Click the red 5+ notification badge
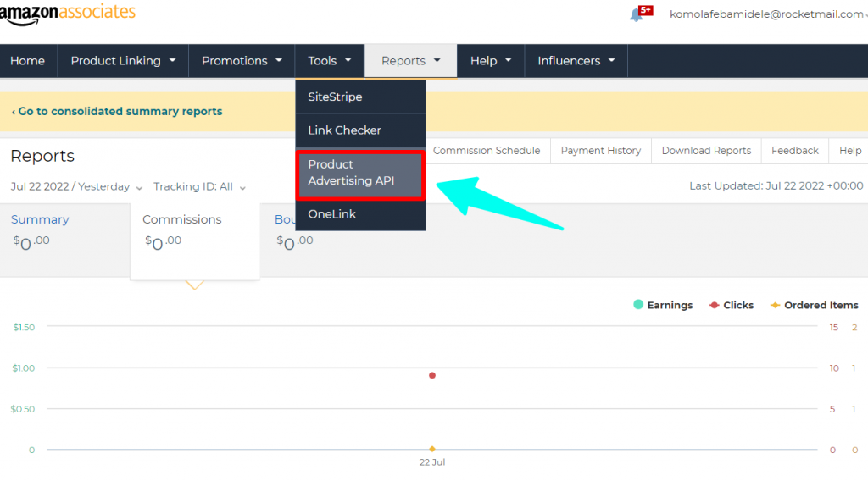This screenshot has height=481, width=868. pos(646,10)
